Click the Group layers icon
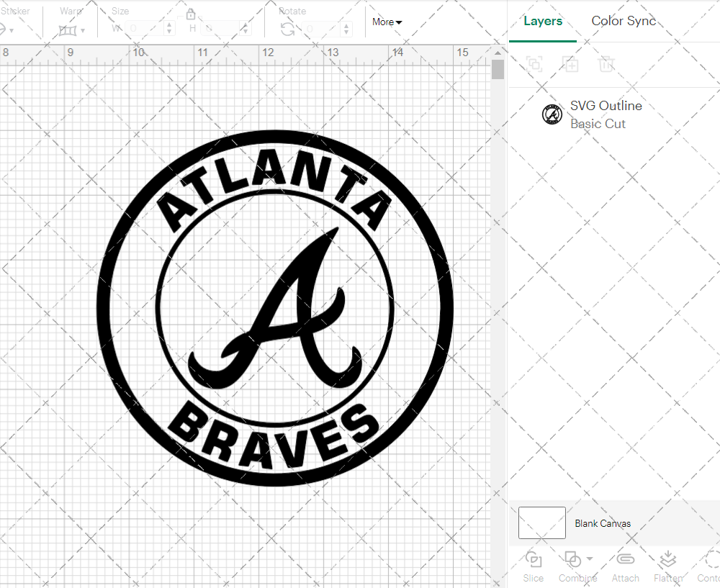The height and width of the screenshot is (588, 720). (534, 64)
